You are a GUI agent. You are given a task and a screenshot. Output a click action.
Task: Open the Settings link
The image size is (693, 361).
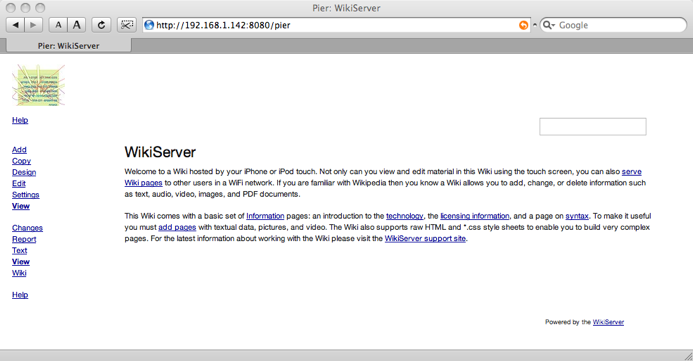(26, 195)
